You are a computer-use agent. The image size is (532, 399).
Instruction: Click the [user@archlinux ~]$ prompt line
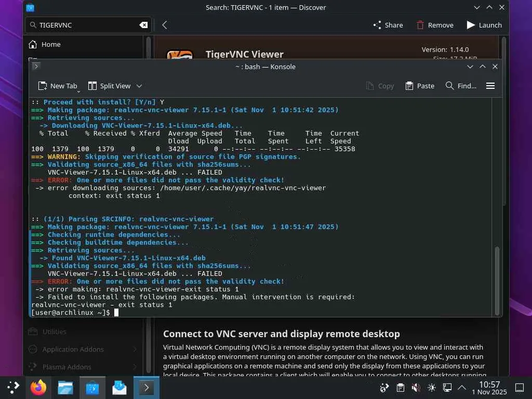pos(70,313)
